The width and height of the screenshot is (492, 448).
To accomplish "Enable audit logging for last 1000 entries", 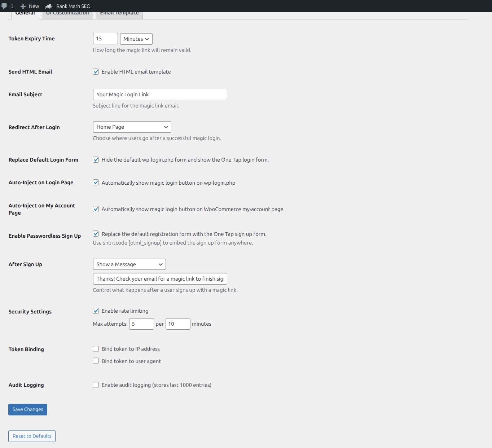I will pos(96,385).
